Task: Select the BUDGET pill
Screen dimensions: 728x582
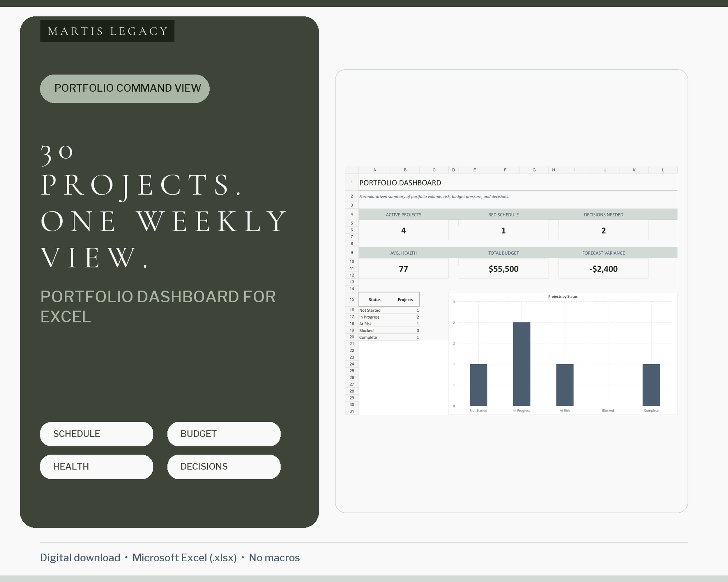Action: [224, 434]
